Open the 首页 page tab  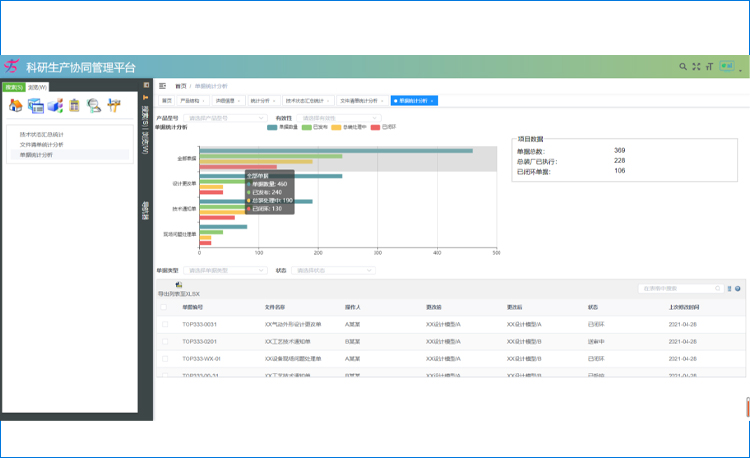click(x=166, y=101)
